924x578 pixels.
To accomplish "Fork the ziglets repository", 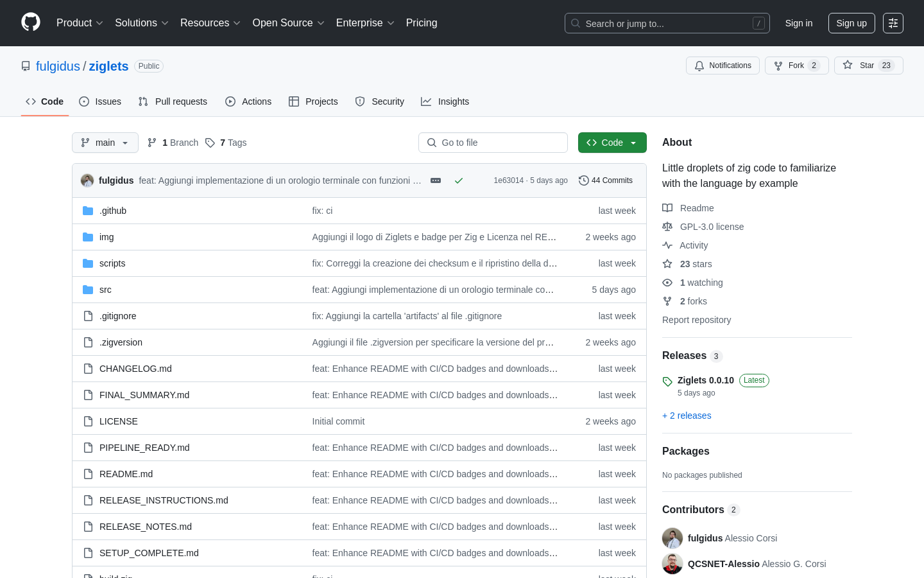I will (797, 66).
